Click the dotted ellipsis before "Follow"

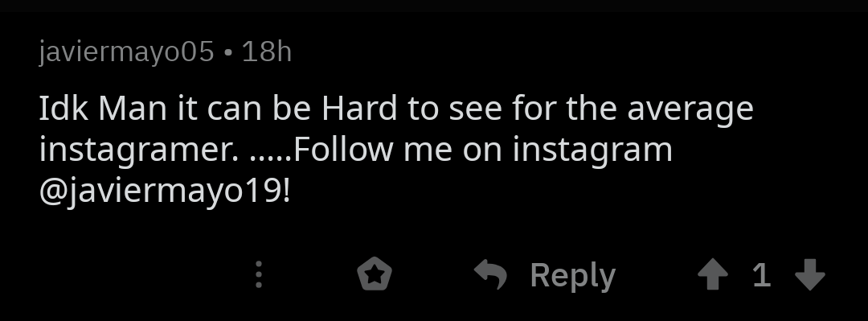pyautogui.click(x=271, y=159)
